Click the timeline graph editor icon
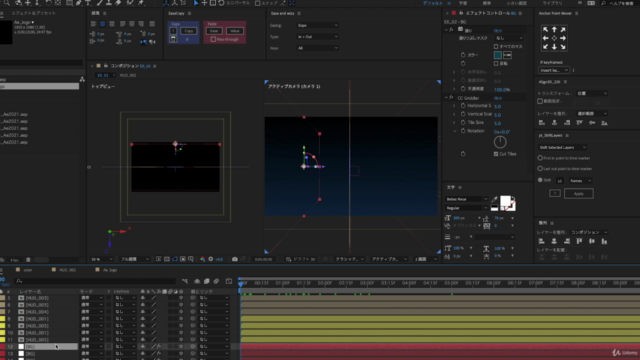The width and height of the screenshot is (640, 360). click(229, 281)
